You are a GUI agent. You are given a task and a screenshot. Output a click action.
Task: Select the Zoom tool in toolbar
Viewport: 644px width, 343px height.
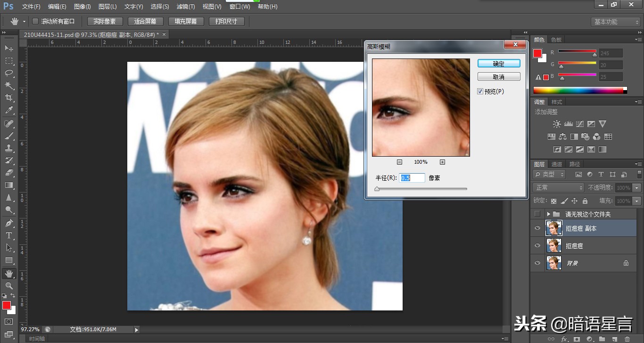(x=9, y=286)
